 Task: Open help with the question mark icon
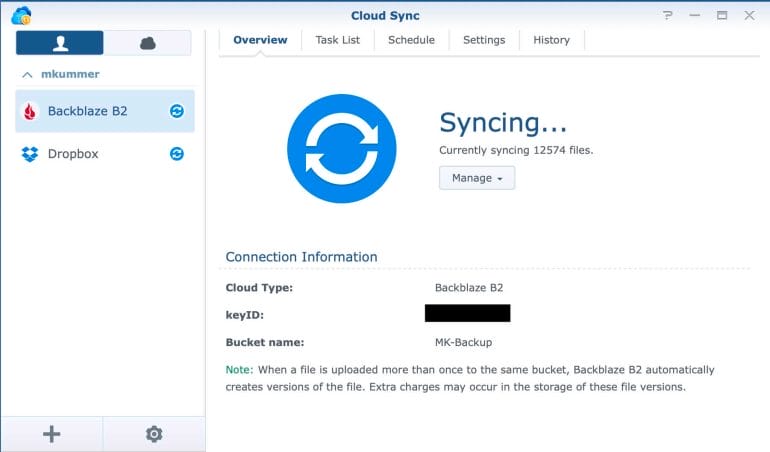(x=667, y=15)
